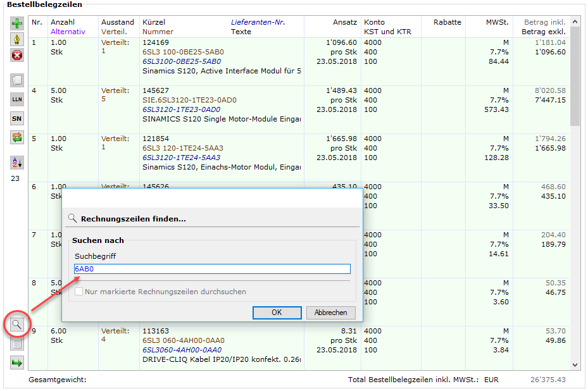Click the blue link 6SL3060-4AH00-0AA0
Screen dimensions: 588x391
[x=182, y=350]
